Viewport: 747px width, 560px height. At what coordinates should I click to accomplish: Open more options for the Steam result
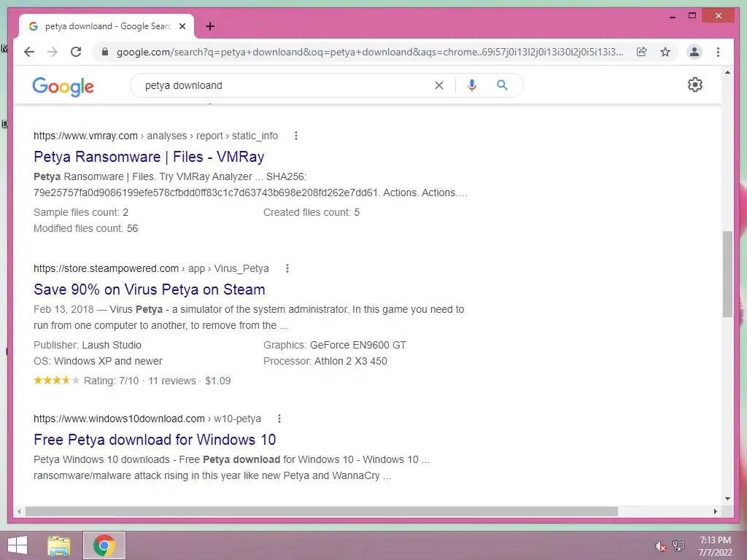(287, 268)
